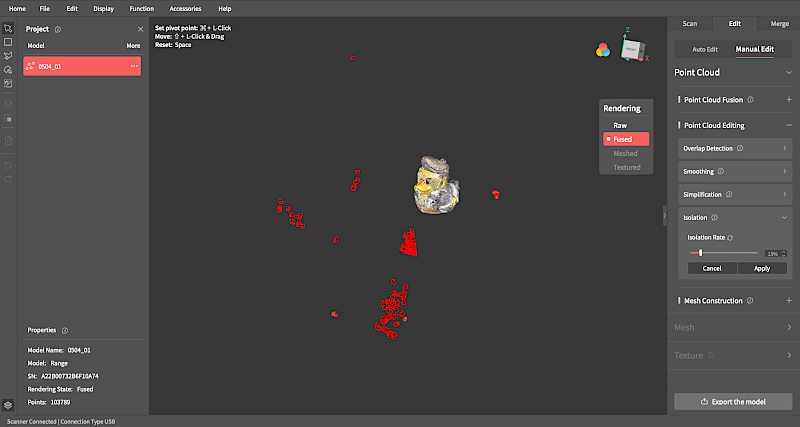This screenshot has width=800, height=427.
Task: Switch to the Scan tab
Action: [x=690, y=24]
